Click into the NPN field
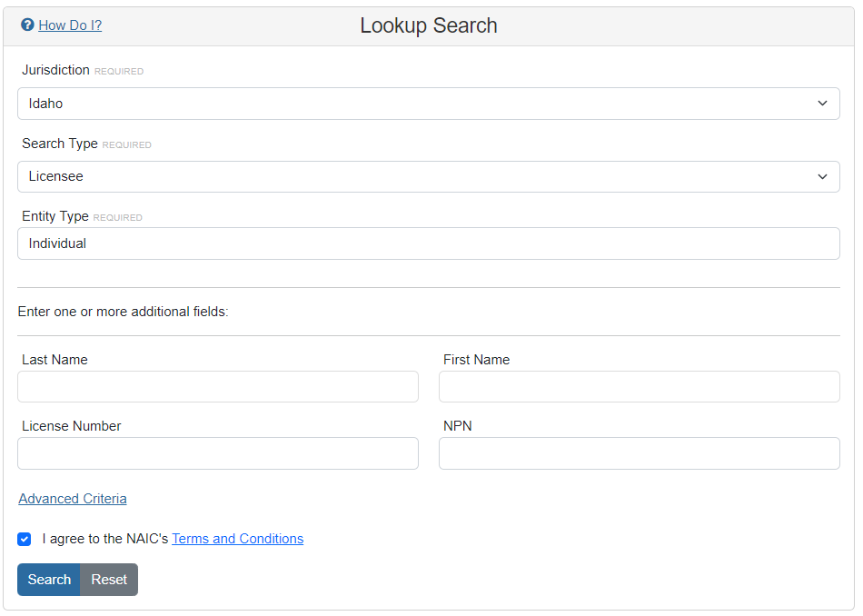This screenshot has height=616, width=863. click(x=639, y=453)
